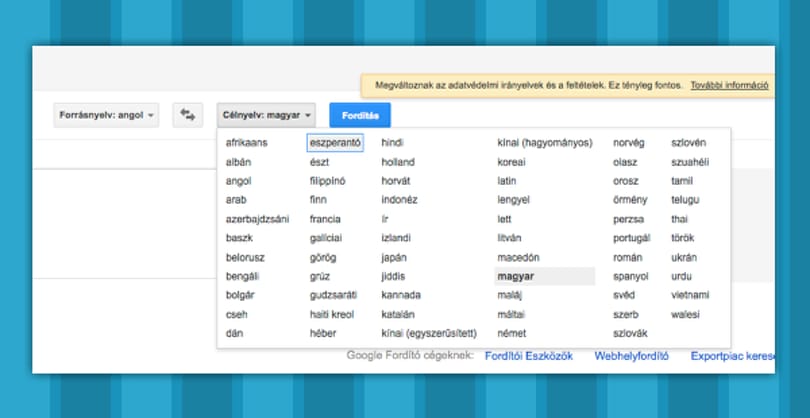Open Fordítói Eszközök link
Screen dimensions: 810x418
coord(528,356)
